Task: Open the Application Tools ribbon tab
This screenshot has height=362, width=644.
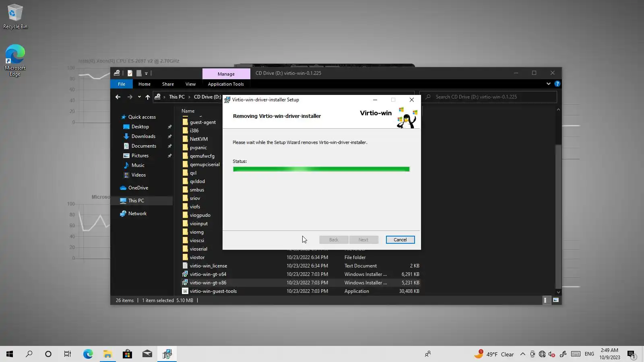Action: [x=226, y=84]
